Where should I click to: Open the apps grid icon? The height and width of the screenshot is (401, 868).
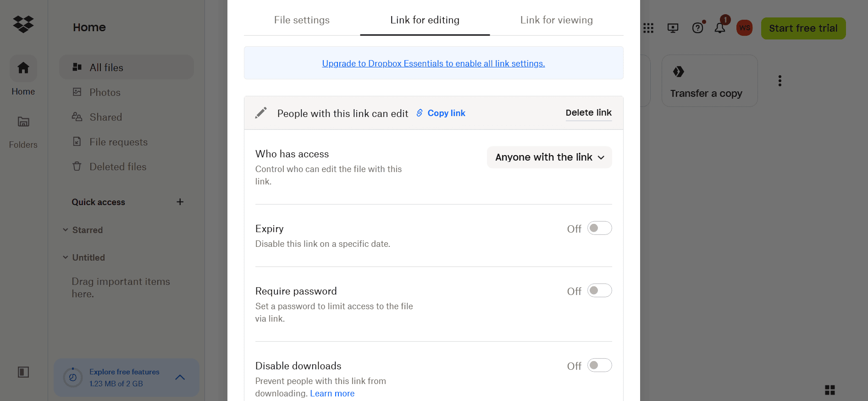coord(648,28)
